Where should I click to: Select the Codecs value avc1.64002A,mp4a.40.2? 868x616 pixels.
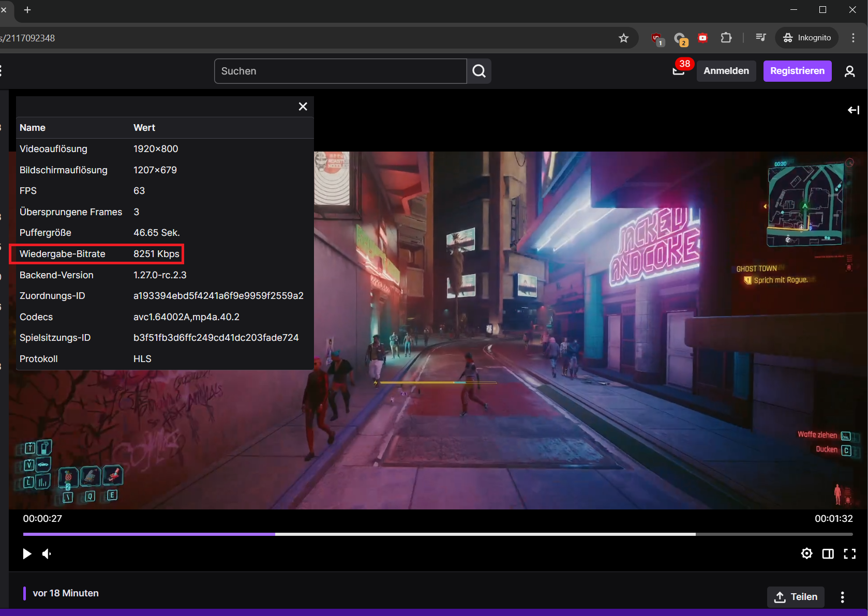tap(186, 317)
